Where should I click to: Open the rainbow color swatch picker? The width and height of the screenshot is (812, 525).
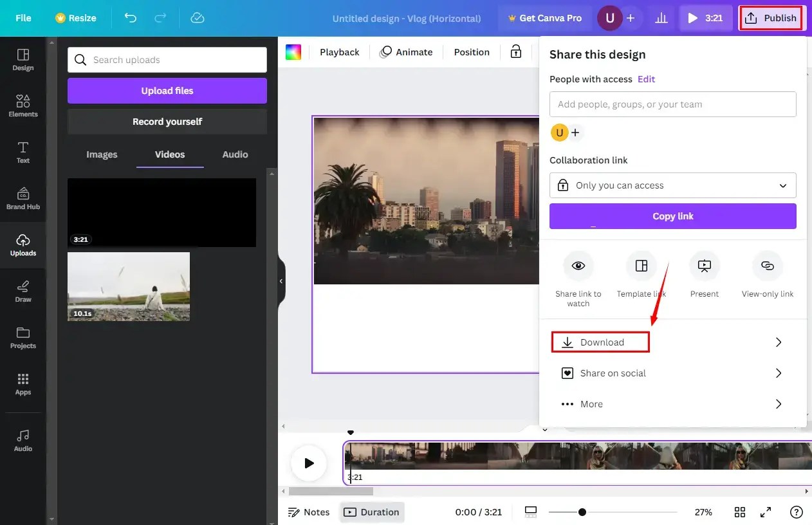(293, 51)
